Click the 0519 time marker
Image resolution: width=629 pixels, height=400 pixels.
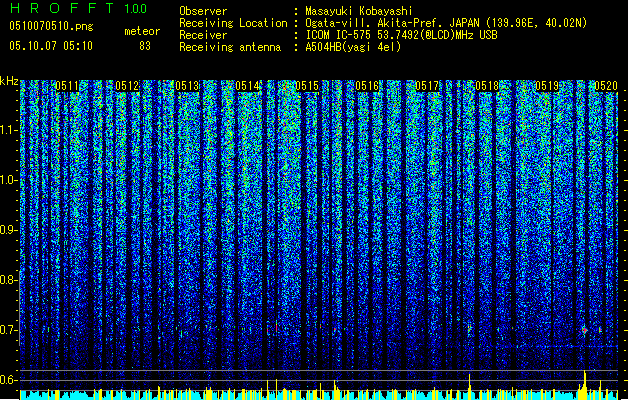547,86
